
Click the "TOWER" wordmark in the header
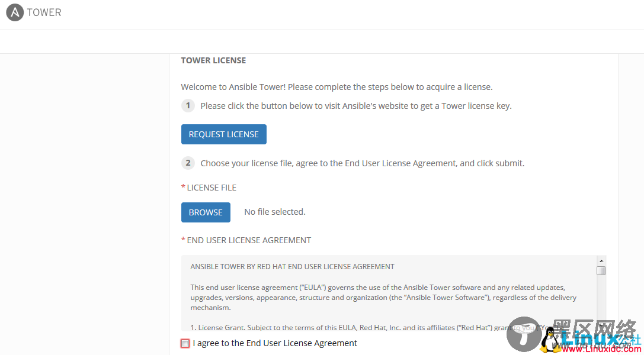pyautogui.click(x=44, y=12)
